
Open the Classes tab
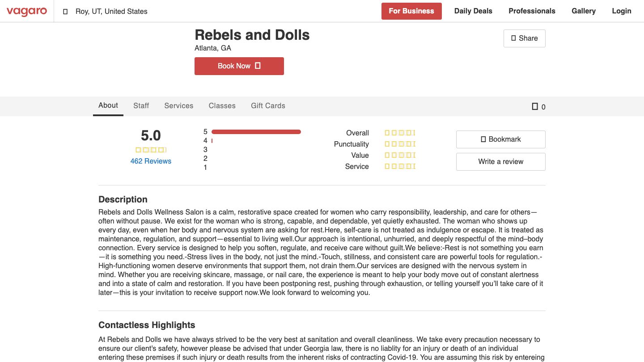tap(222, 105)
